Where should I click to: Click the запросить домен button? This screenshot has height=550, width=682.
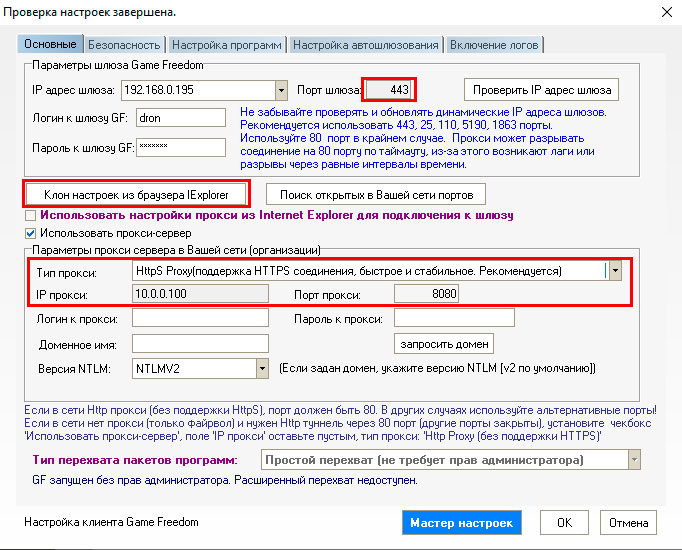point(444,344)
